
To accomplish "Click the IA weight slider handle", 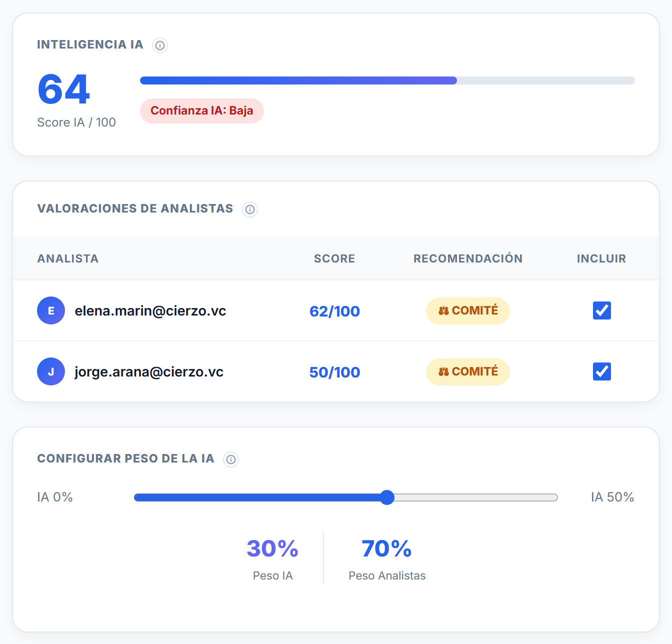I will click(x=387, y=497).
